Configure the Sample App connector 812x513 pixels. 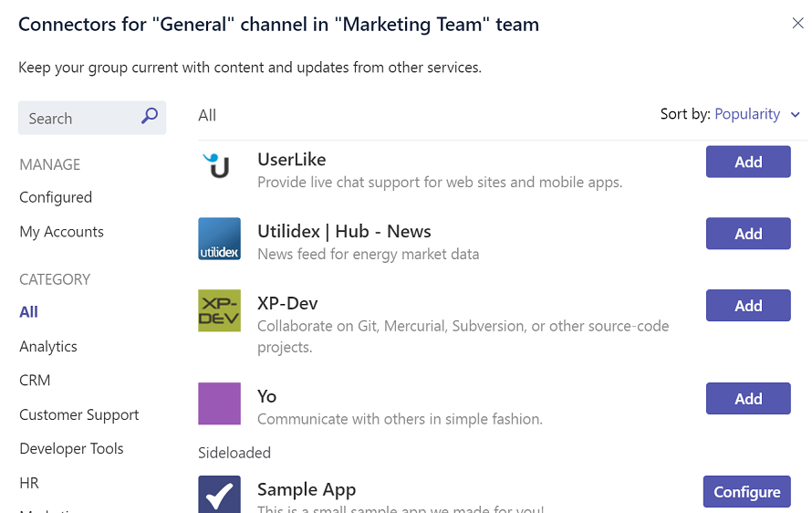pos(746,492)
